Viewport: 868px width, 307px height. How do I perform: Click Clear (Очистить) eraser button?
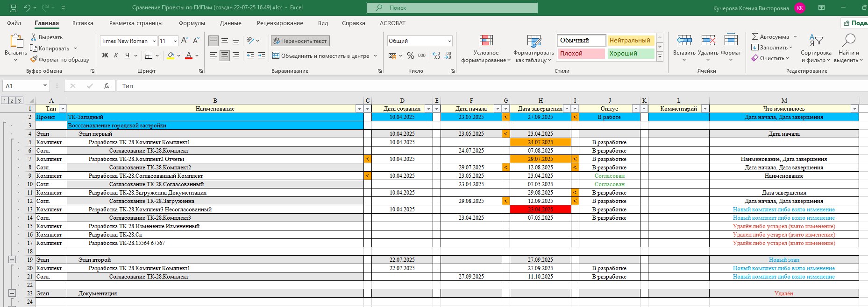click(x=770, y=58)
